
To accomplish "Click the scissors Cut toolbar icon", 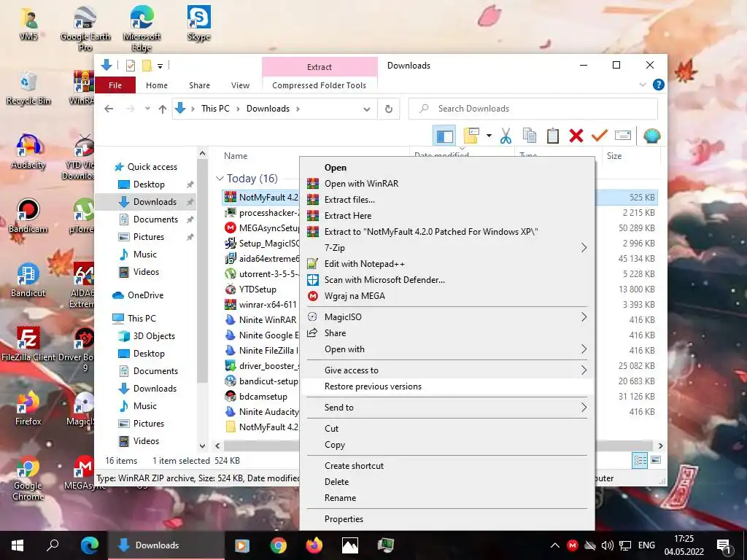I will click(x=506, y=136).
